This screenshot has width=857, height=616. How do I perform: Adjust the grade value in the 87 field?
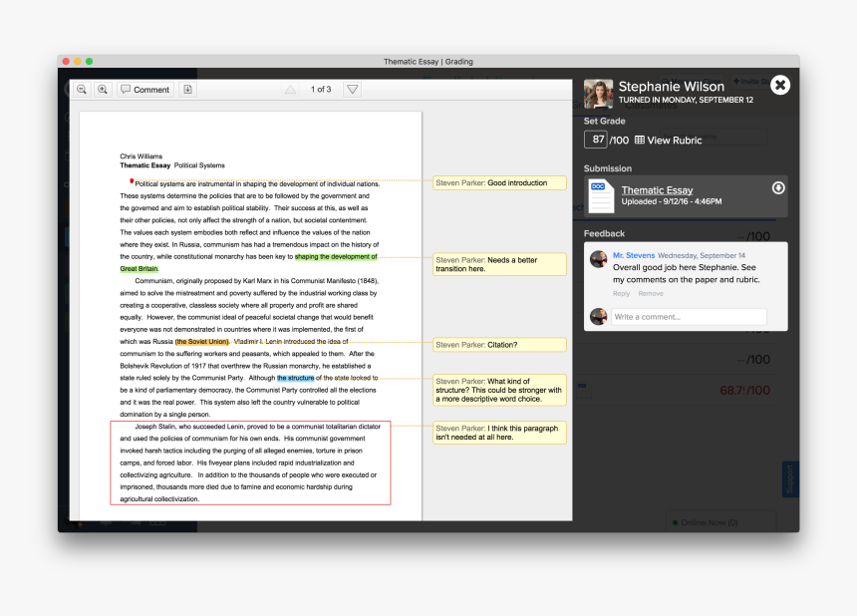click(596, 140)
